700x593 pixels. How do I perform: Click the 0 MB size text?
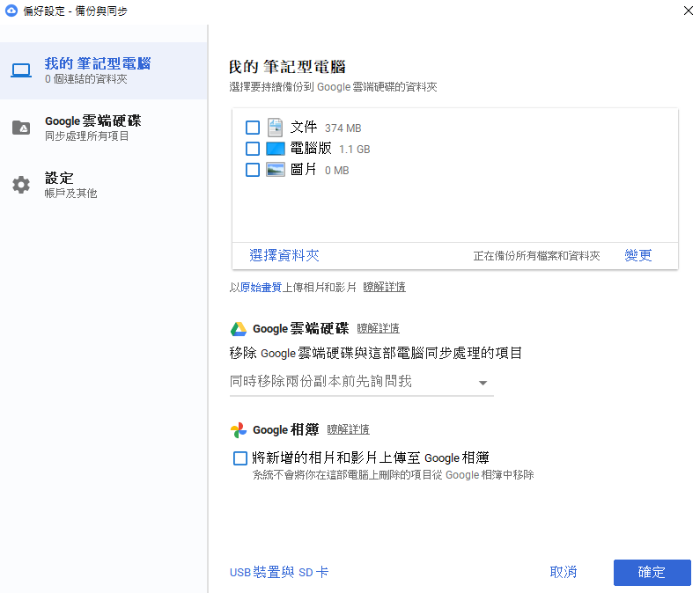(336, 171)
